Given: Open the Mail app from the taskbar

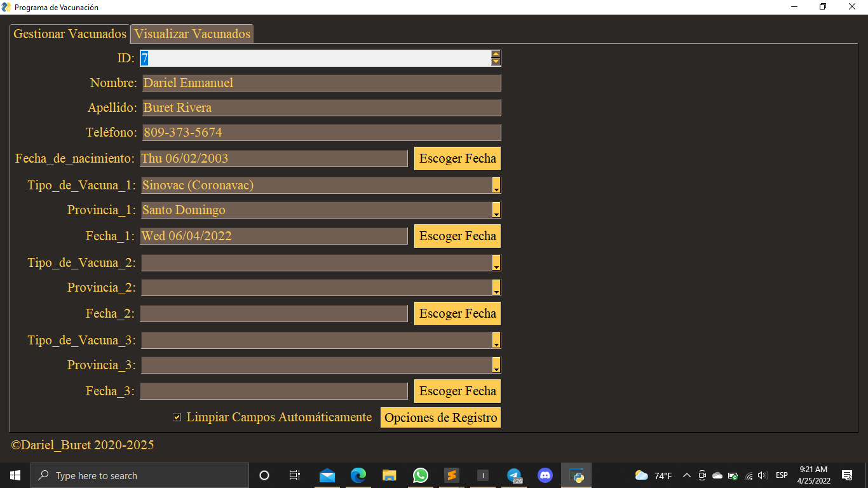Looking at the screenshot, I should point(327,475).
